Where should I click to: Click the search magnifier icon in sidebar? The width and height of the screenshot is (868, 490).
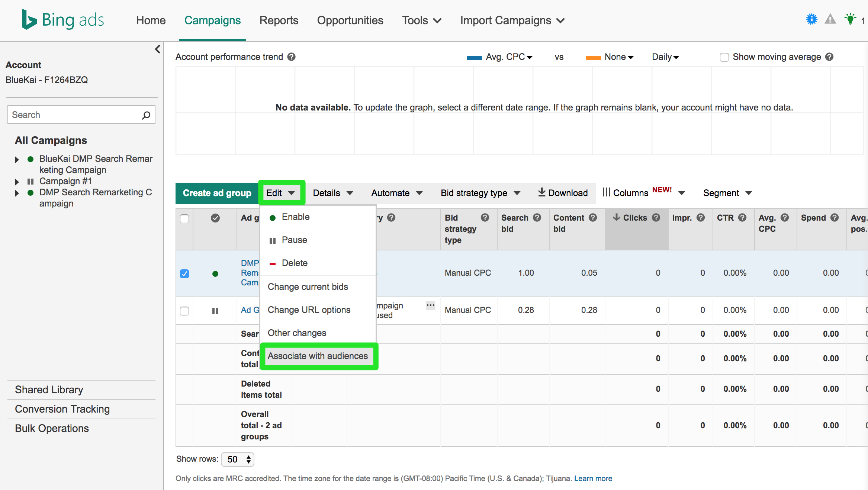(146, 115)
